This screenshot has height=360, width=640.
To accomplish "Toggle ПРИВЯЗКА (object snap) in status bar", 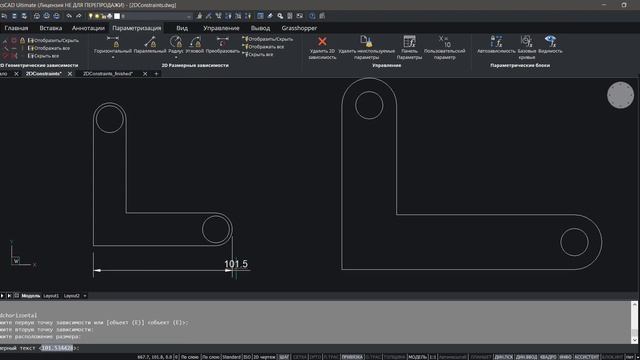I will click(x=352, y=357).
